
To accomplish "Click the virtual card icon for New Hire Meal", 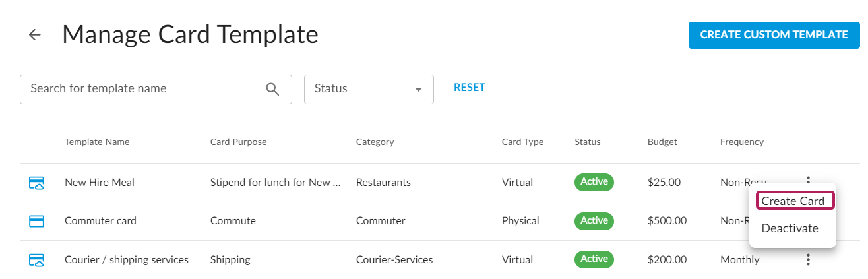I will pyautogui.click(x=37, y=183).
